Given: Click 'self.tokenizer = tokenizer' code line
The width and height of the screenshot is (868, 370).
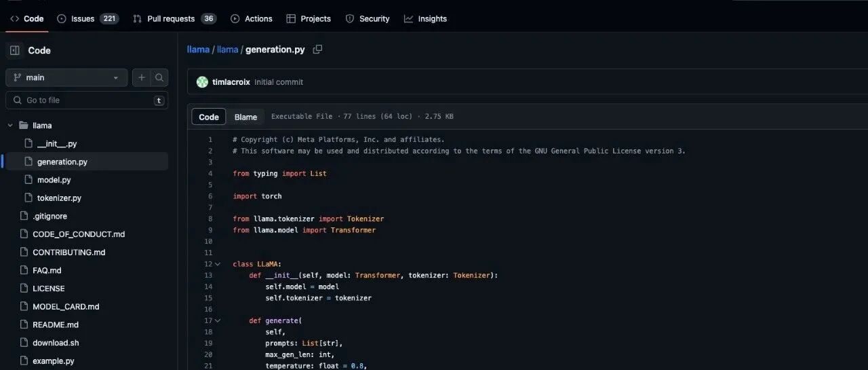Looking at the screenshot, I should click(x=318, y=298).
